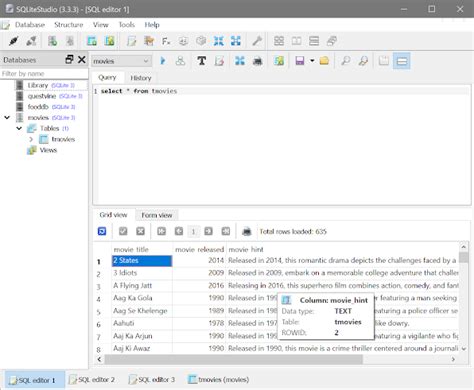
Task: Open the SQL function editor (Fx)
Action: tap(166, 41)
